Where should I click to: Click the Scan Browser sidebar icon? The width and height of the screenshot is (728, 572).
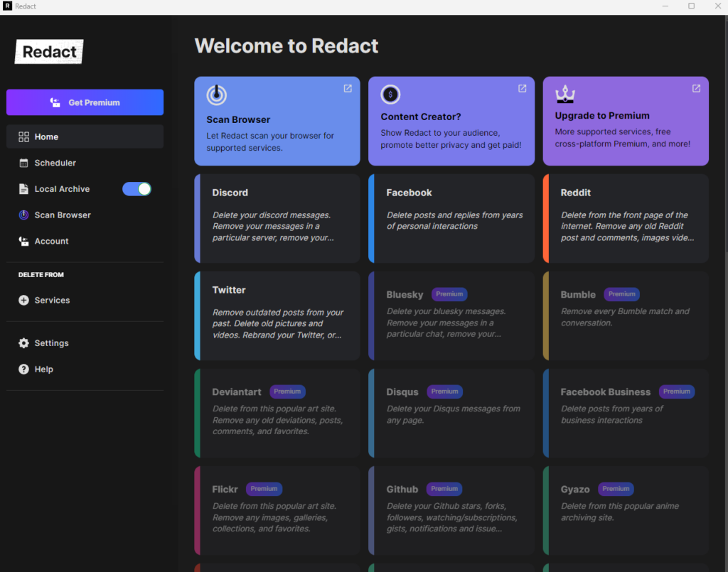click(23, 215)
